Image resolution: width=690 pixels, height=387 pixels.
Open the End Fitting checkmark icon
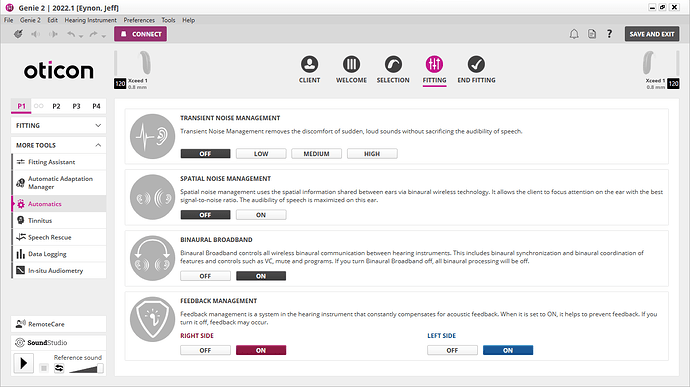tap(476, 64)
